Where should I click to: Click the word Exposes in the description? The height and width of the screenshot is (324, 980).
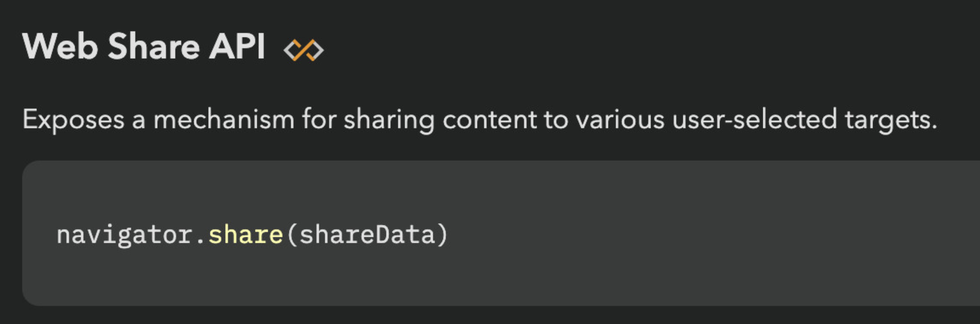pyautogui.click(x=73, y=120)
